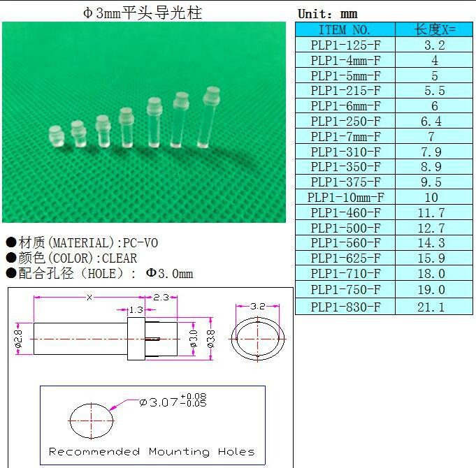The height and width of the screenshot is (468, 476).
Task: Click item PLP1-625-F
Action: point(345,258)
